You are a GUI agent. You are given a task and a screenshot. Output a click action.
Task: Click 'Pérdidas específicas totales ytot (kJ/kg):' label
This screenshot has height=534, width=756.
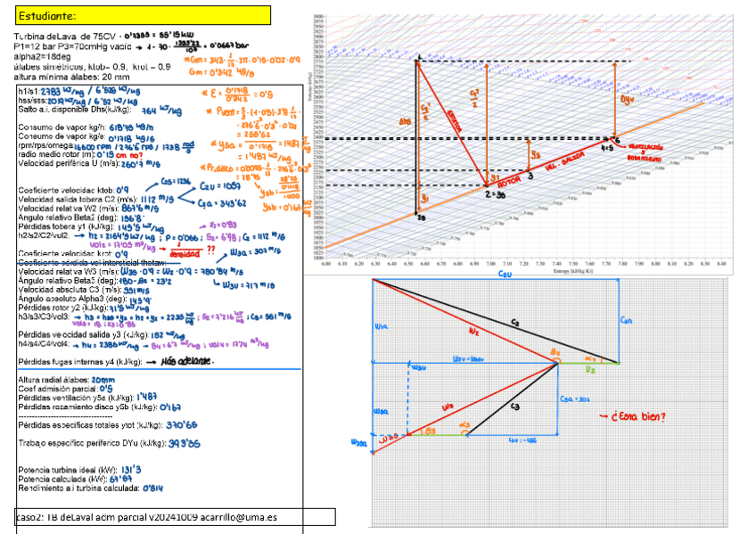click(90, 425)
